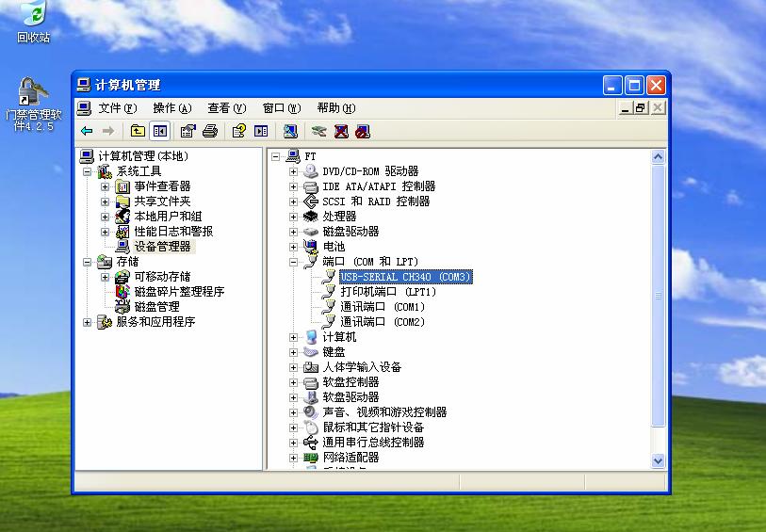Select 打印机端口 (LPT1) device
This screenshot has height=532, width=766.
387,292
